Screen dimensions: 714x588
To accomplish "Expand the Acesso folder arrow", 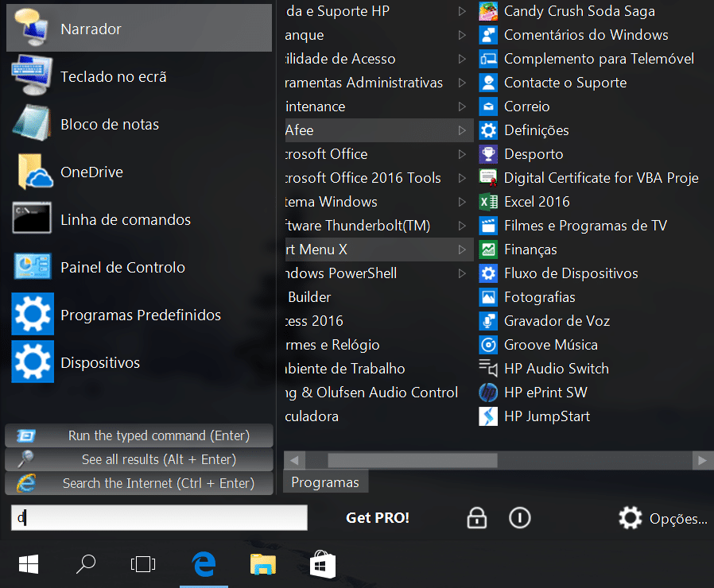I will pyautogui.click(x=462, y=59).
